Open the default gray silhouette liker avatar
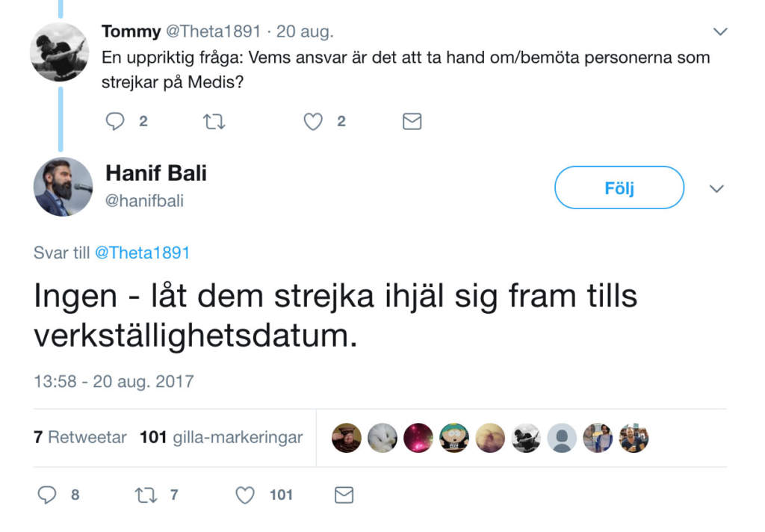The height and width of the screenshot is (532, 765). coord(562,438)
